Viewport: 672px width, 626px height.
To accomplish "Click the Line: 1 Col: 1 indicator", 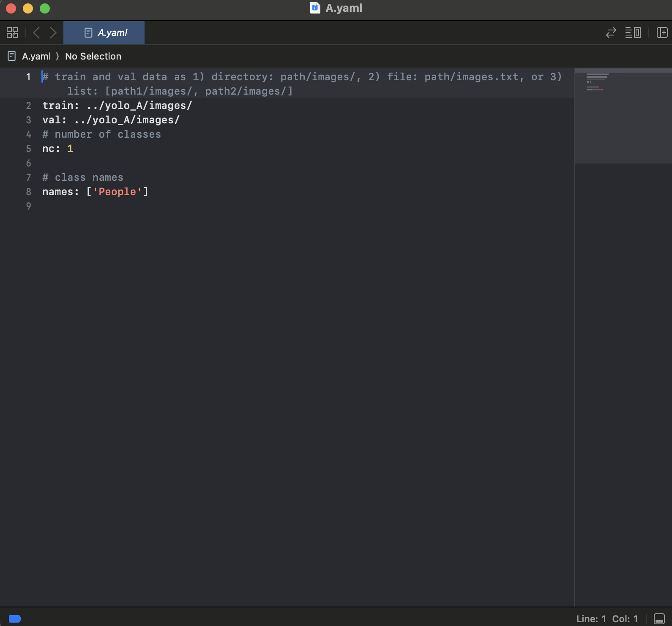I will (x=606, y=619).
